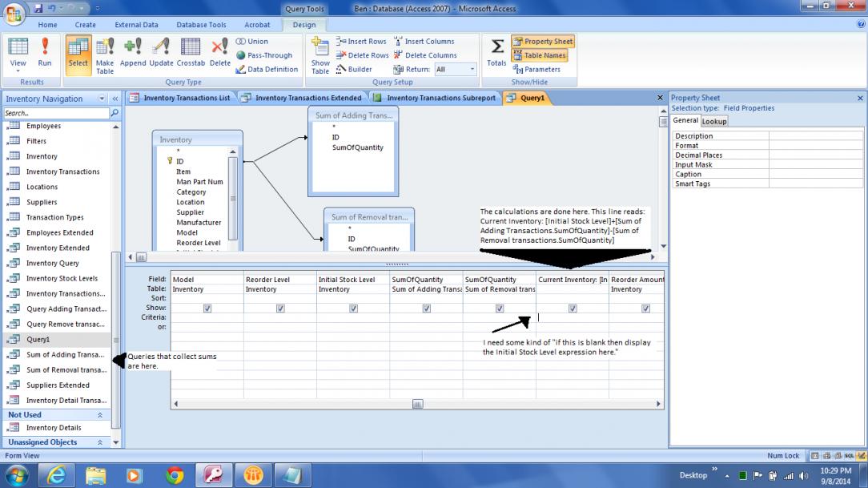
Task: Open Inventory Navigation pane menu dropdown
Action: click(x=102, y=99)
